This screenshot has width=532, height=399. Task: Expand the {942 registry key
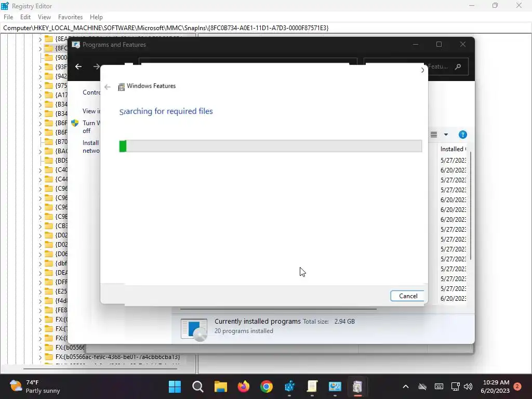(40, 76)
